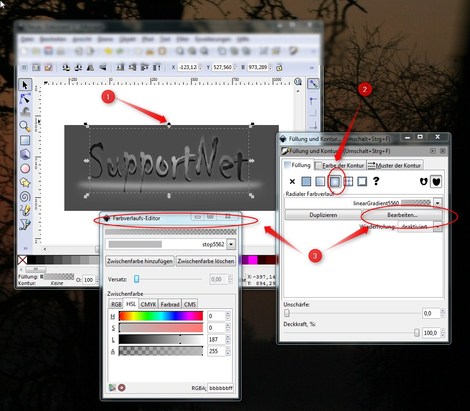
Task: Switch to CMYK color tab
Action: coord(148,304)
